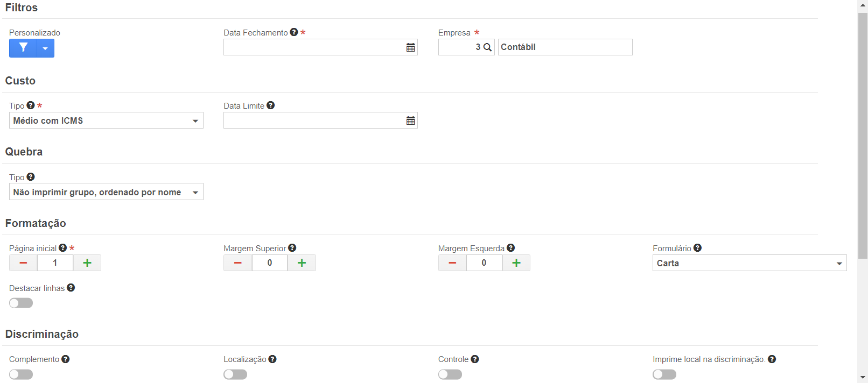Toggle the Destacar linhas switch

[x=21, y=303]
